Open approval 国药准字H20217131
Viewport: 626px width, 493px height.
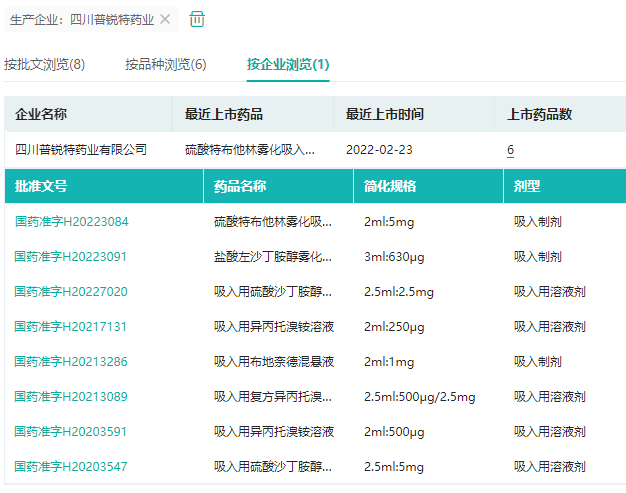[71, 327]
